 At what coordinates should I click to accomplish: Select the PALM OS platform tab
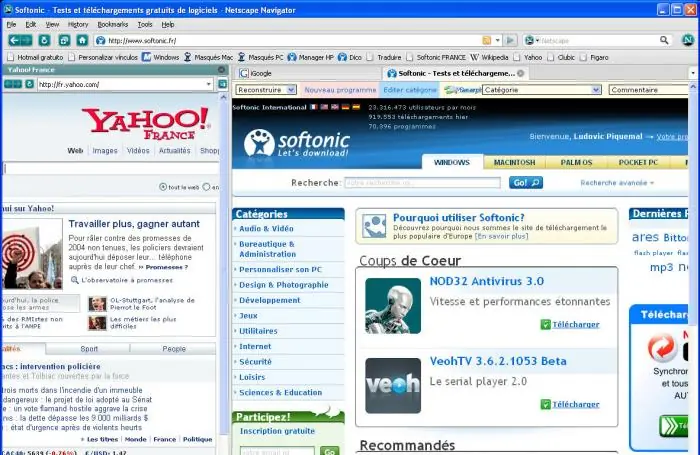576,163
